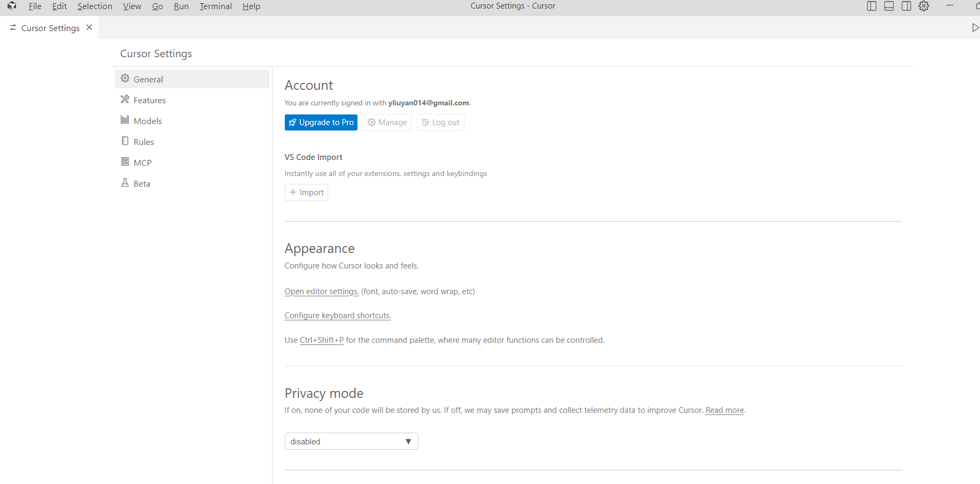Open the Go menu
Viewport: 980px width, 484px height.
click(158, 6)
